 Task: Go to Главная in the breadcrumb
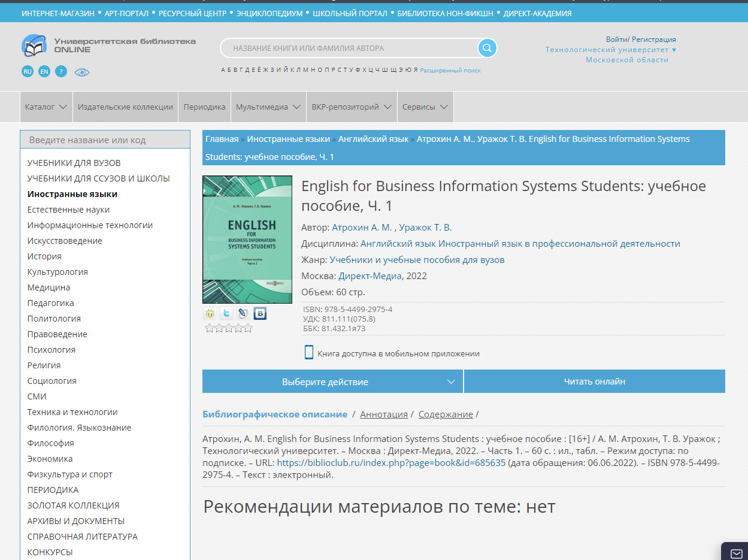click(222, 139)
